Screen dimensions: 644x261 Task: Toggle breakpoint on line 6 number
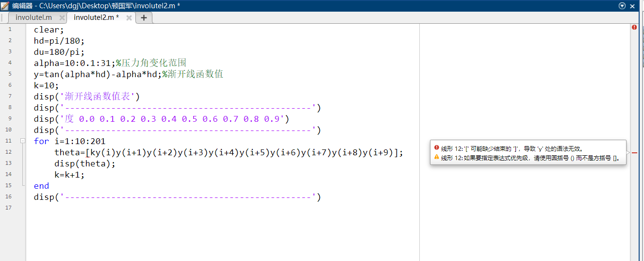9,85
